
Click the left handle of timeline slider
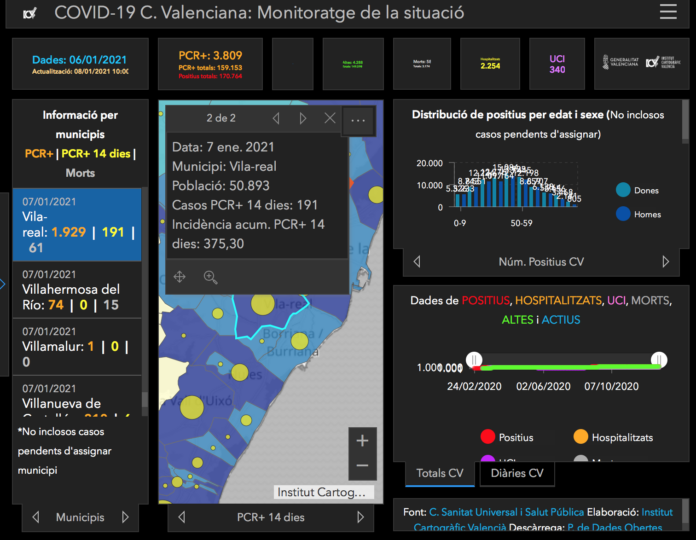[x=475, y=360]
